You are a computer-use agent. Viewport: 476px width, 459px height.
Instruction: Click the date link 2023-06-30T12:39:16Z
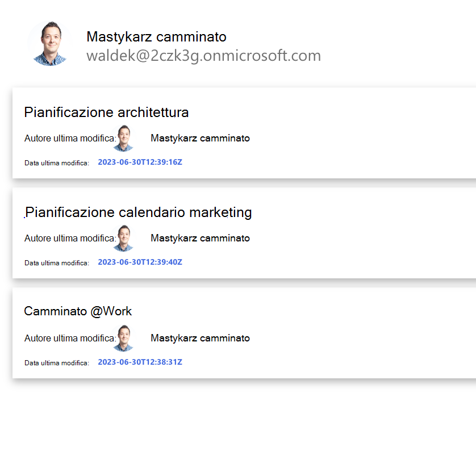[140, 162]
